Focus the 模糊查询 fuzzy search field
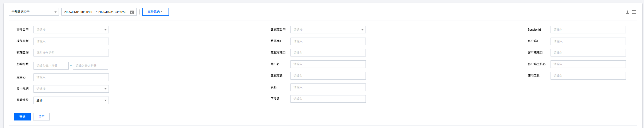The height and width of the screenshot is (128, 644). pos(71,53)
